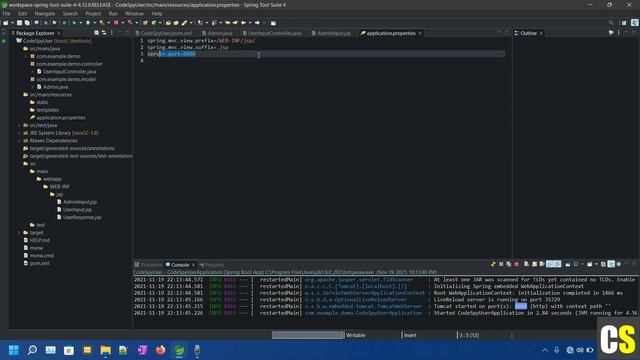Open UserResponse.jsp in Package Explorer

79,218
